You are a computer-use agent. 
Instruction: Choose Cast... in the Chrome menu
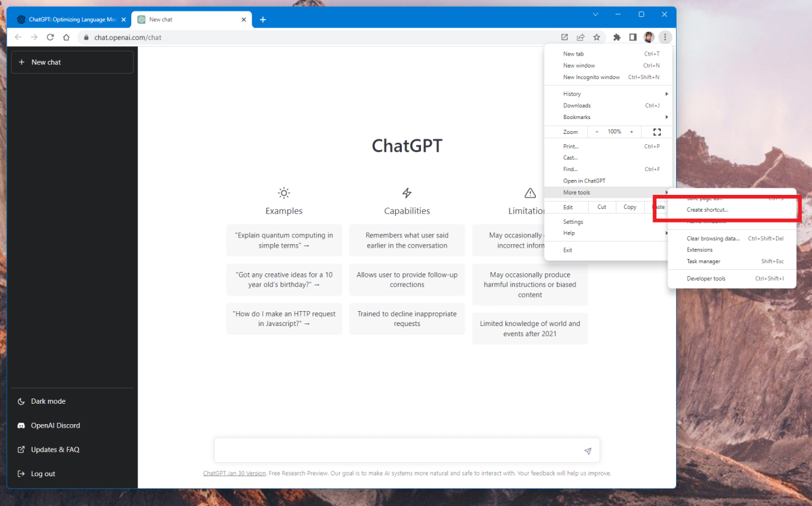pos(608,158)
